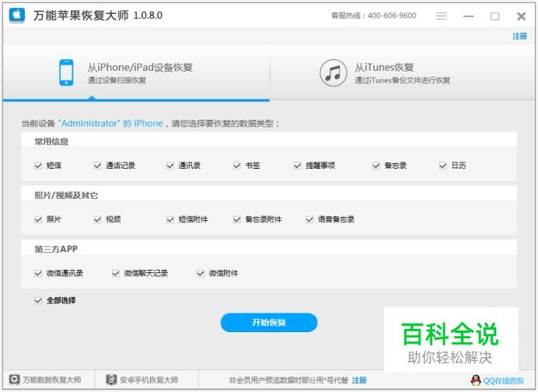This screenshot has height=392, width=538.
Task: Click the 第三方APP section heading
Action: pos(56,249)
